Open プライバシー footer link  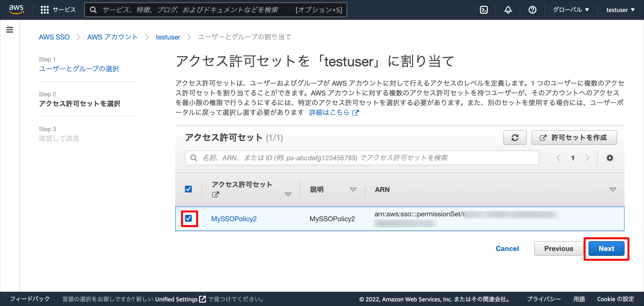pos(544,299)
